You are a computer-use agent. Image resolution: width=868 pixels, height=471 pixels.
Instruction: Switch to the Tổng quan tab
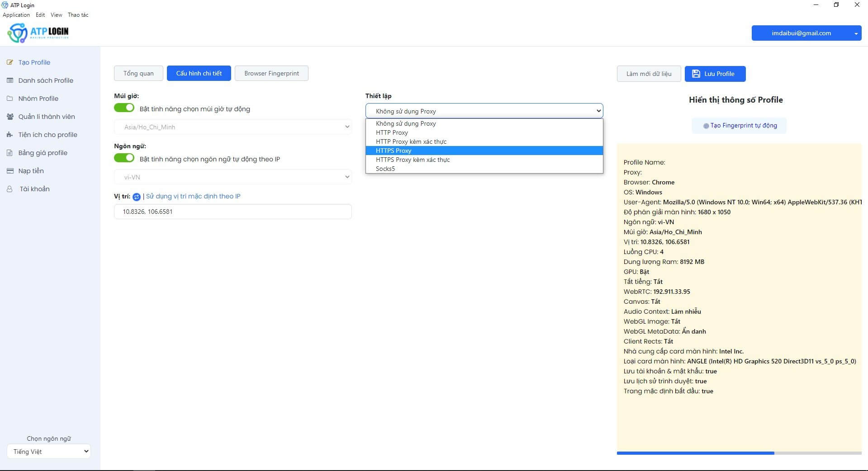tap(138, 73)
